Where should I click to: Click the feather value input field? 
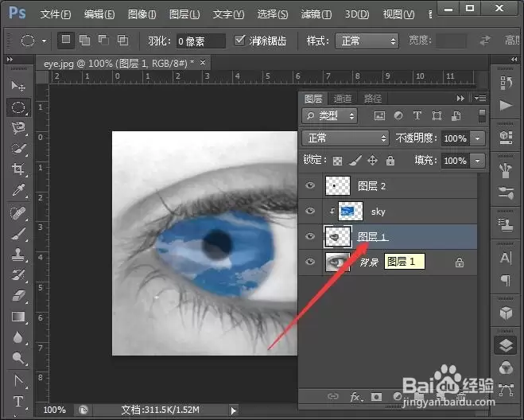coord(201,41)
